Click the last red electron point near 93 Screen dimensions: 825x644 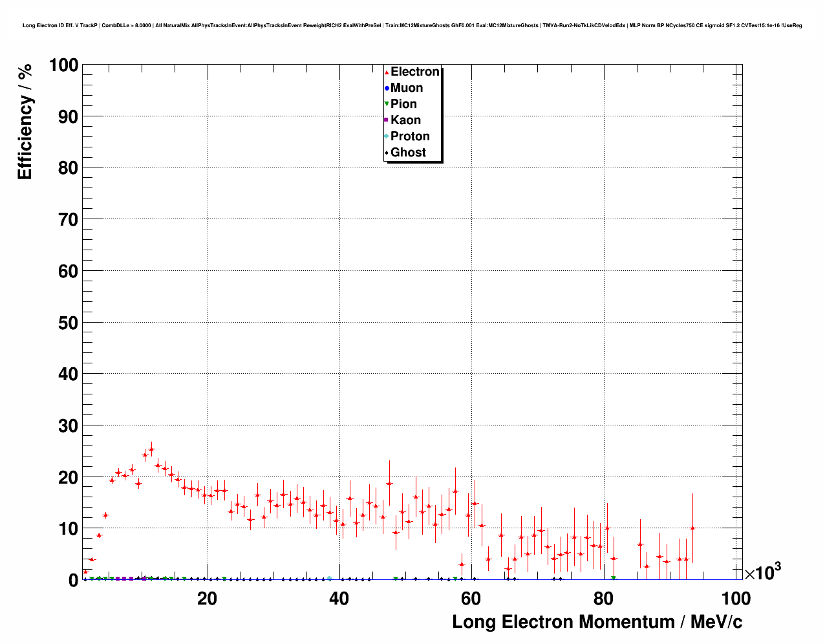pyautogui.click(x=692, y=528)
